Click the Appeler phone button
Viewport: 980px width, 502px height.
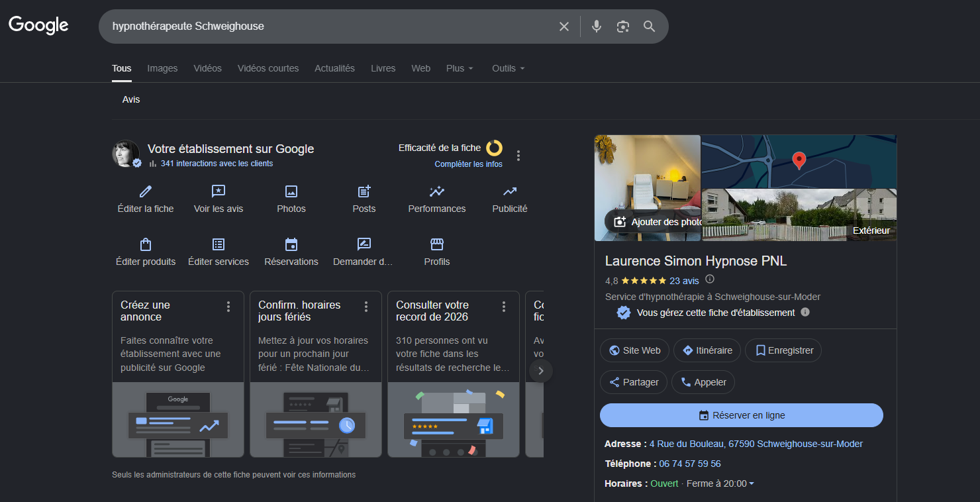coord(703,382)
